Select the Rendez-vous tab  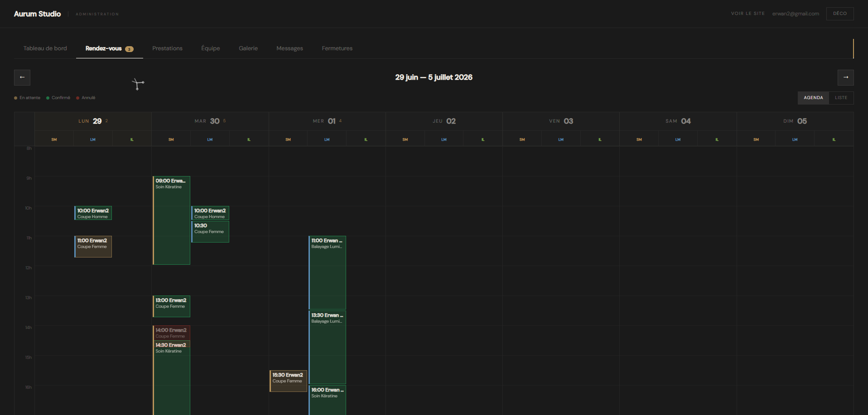click(109, 48)
